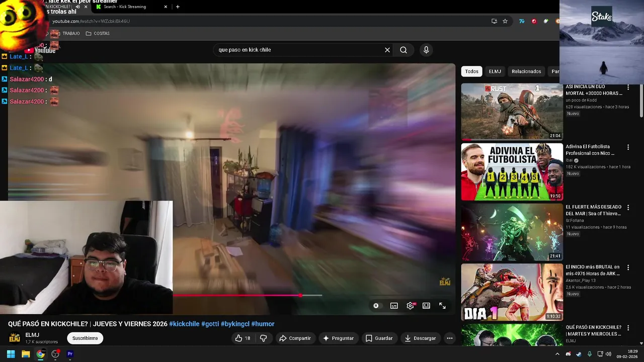Open options for 'Adivina El Futbolista' video
This screenshot has height=362, width=644.
[628, 147]
